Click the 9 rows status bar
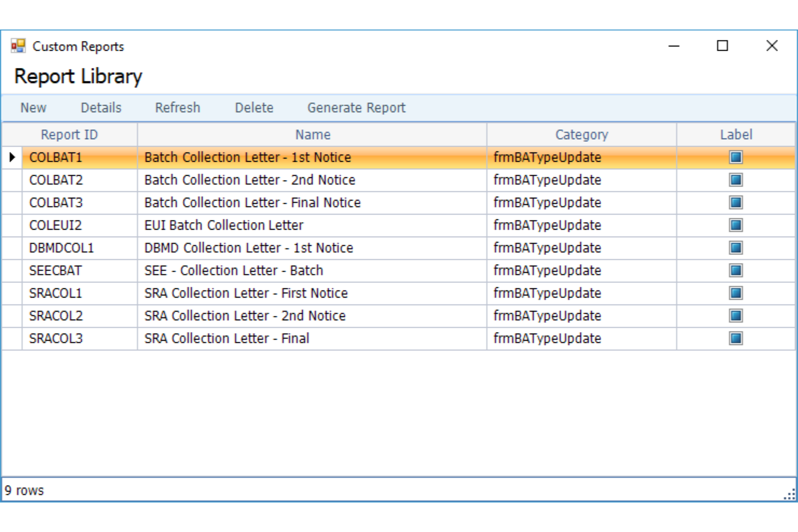Screen dimensions: 798x532 coord(24,490)
